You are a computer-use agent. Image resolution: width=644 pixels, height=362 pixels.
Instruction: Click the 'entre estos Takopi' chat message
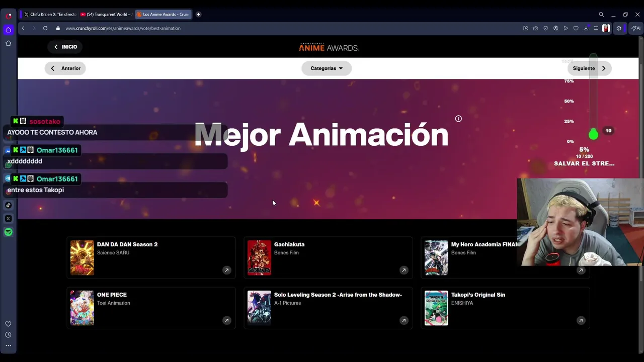point(35,190)
